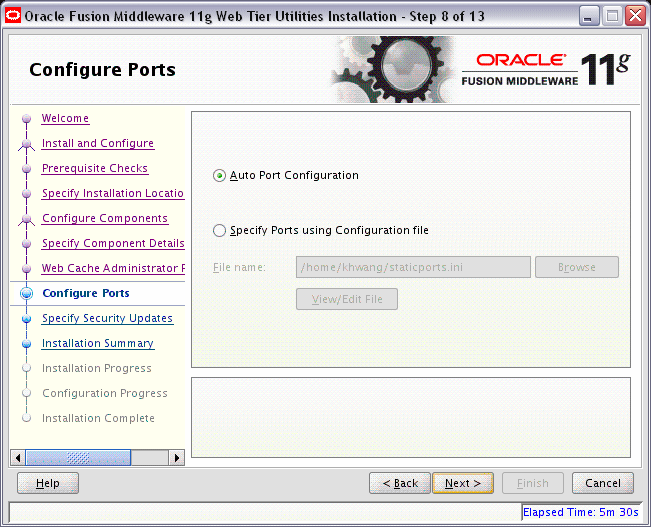Open Configure Components step link
Image resolution: width=651 pixels, height=527 pixels.
click(105, 218)
